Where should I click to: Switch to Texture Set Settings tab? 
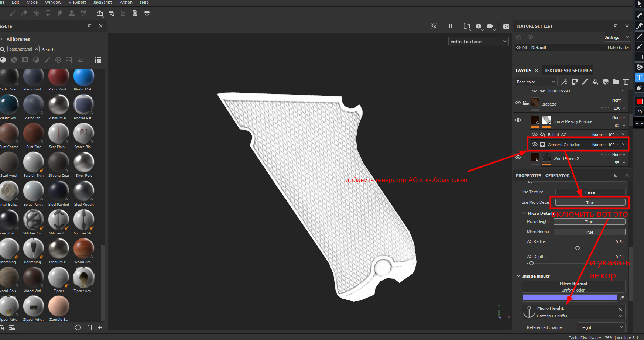(x=568, y=71)
